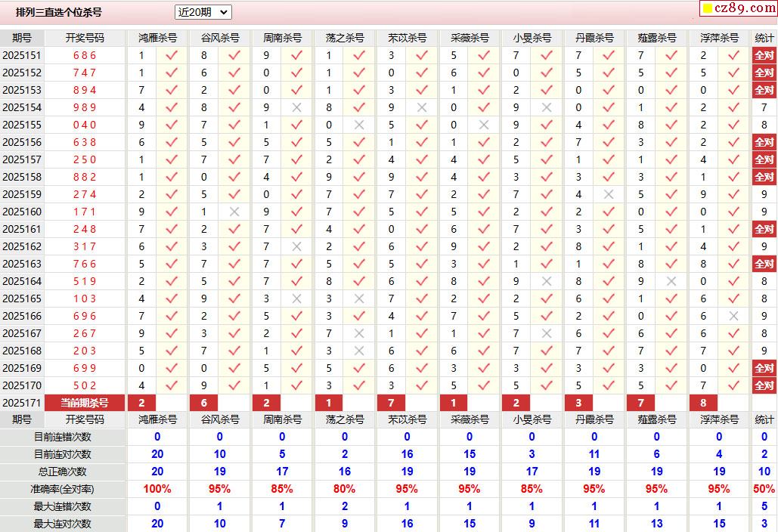778x532 pixels.
Task: Click the 最大连对次数 row label
Action: 63,524
